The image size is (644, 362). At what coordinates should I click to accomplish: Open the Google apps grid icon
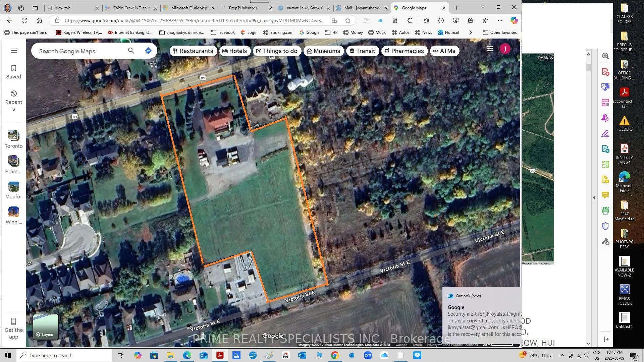[x=490, y=49]
